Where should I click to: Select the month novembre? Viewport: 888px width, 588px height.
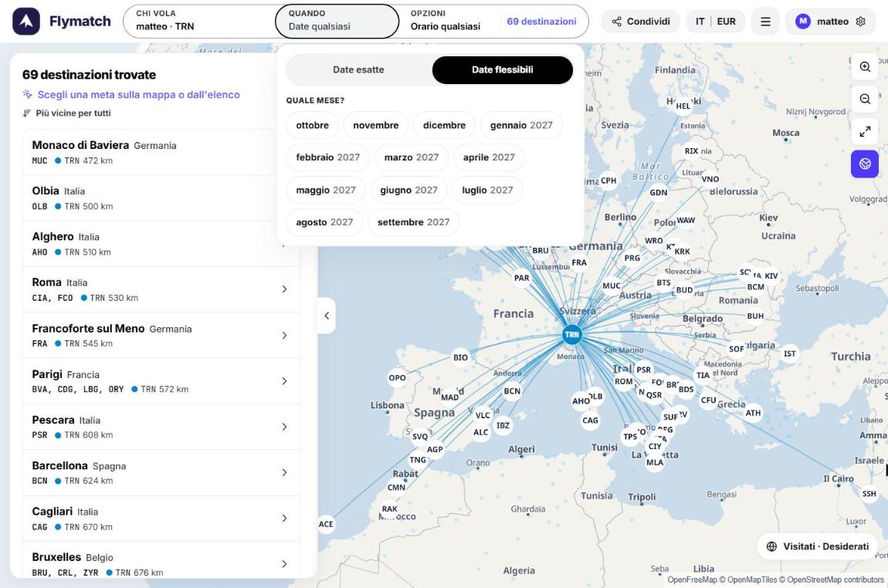coord(375,125)
